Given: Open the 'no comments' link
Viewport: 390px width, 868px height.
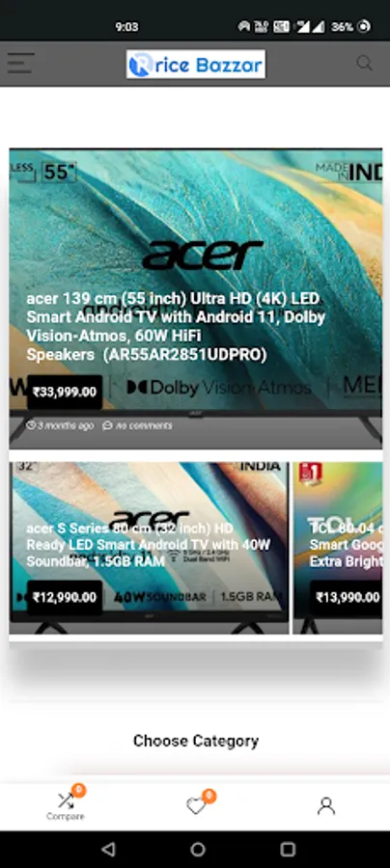Looking at the screenshot, I should point(137,425).
